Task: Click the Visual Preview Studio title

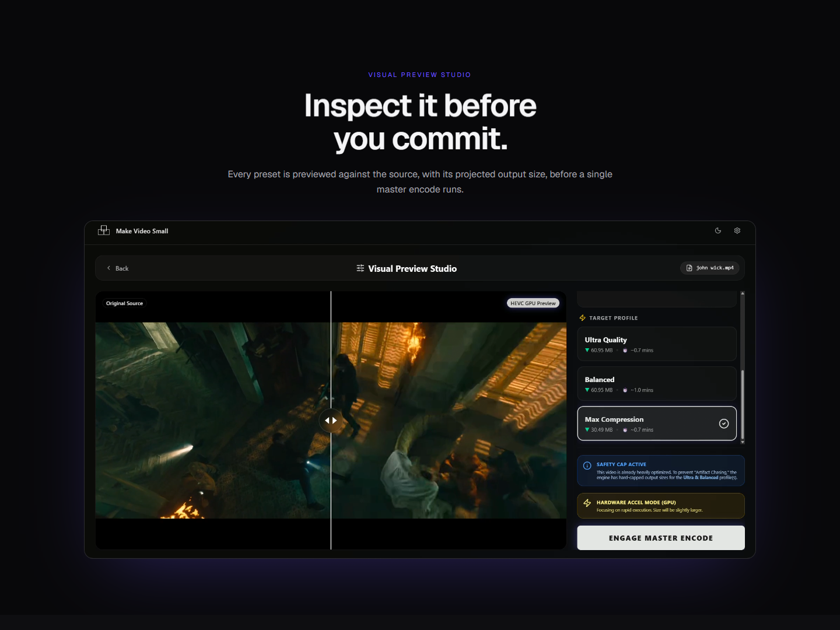Action: click(412, 268)
